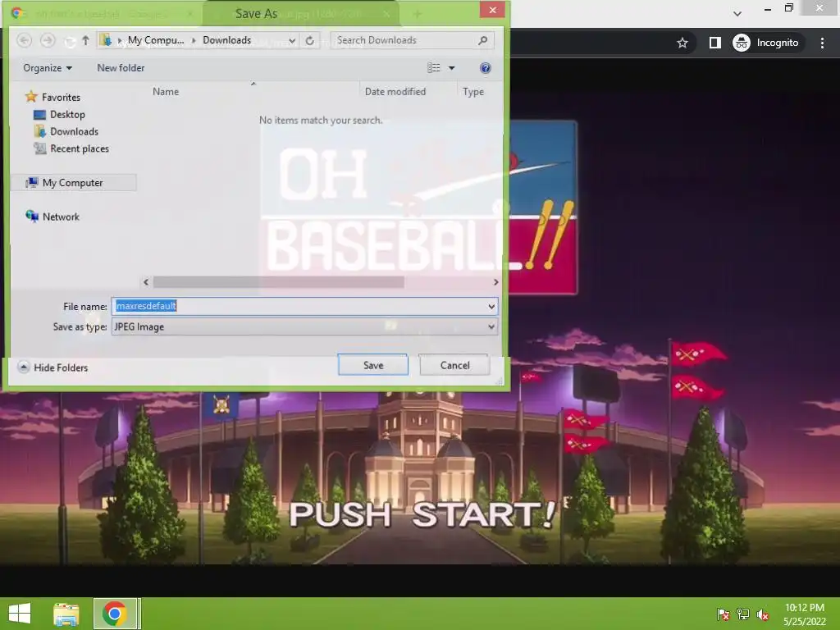
Task: Open Save as type dropdown
Action: click(x=491, y=326)
